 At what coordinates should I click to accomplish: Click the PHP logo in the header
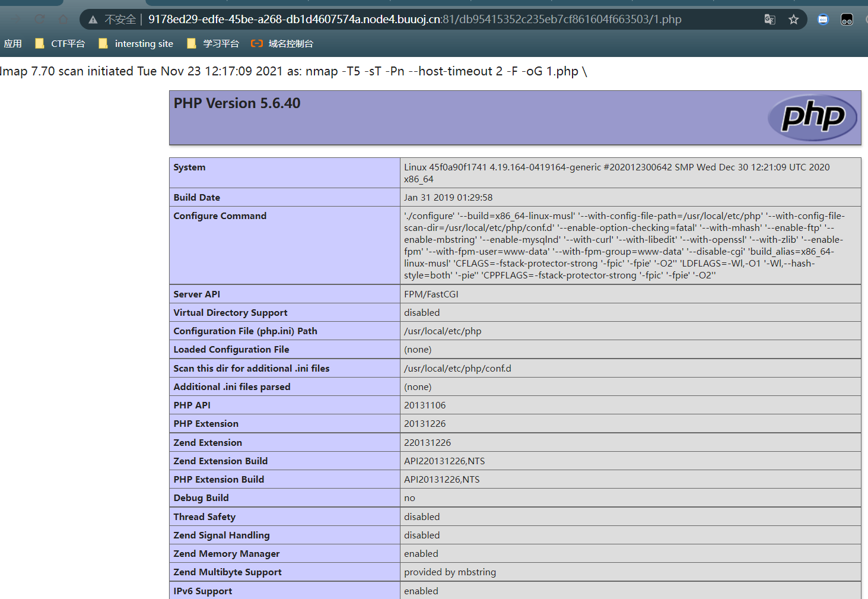(x=812, y=117)
